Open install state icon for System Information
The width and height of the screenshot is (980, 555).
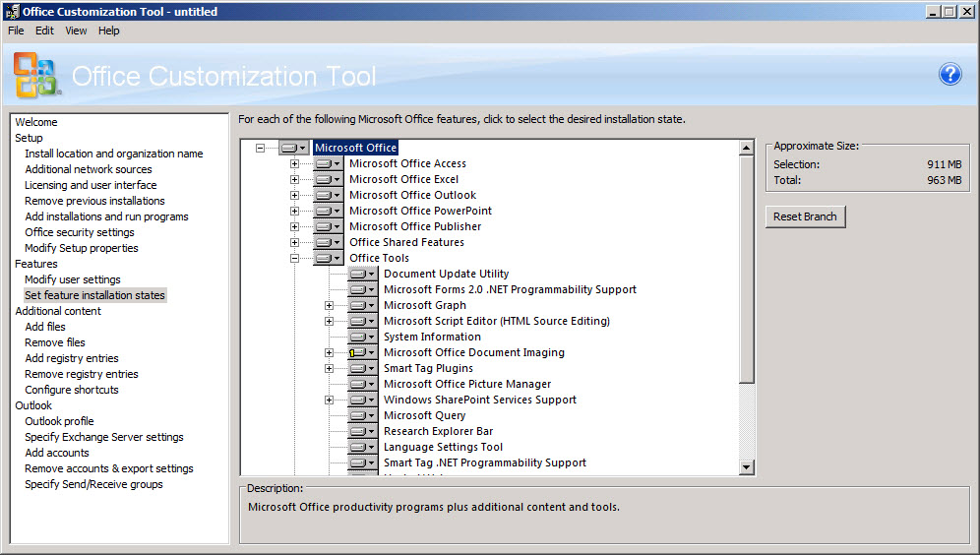click(x=362, y=337)
